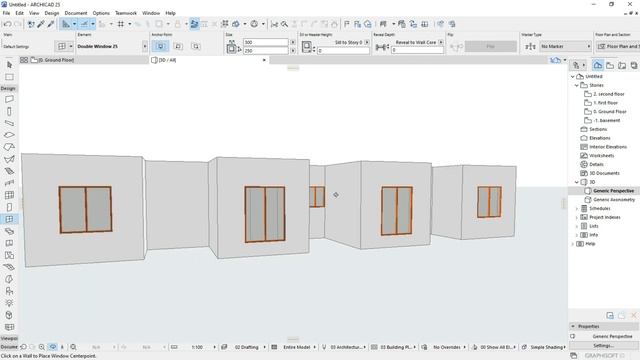Select the Skylight tool in the toolbox
This screenshot has height=360, width=640.
[9, 231]
